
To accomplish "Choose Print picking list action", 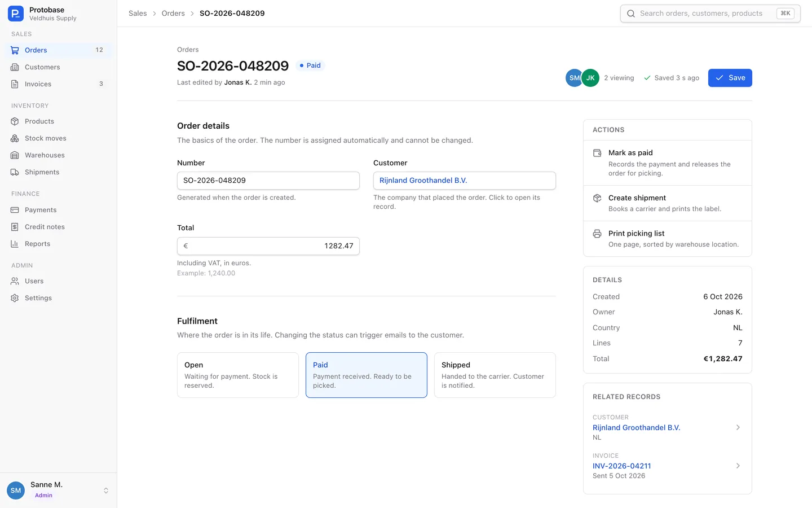I will point(668,239).
